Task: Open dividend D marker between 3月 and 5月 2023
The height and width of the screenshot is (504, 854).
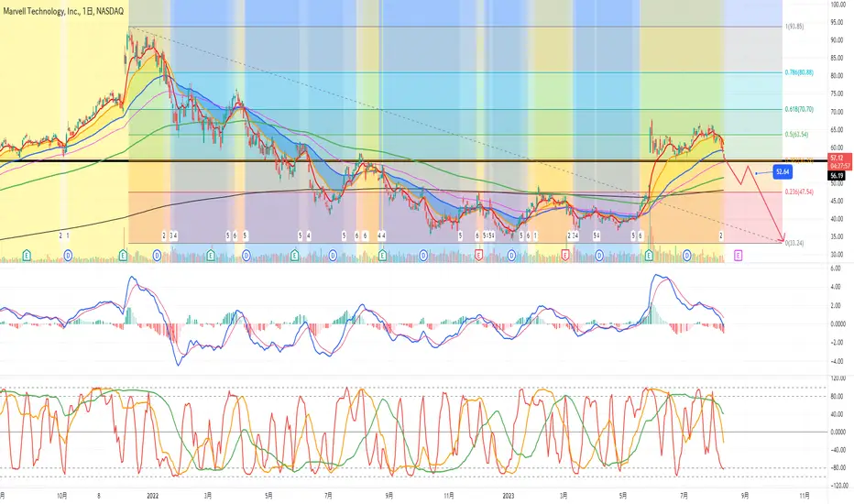Action: click(x=599, y=255)
